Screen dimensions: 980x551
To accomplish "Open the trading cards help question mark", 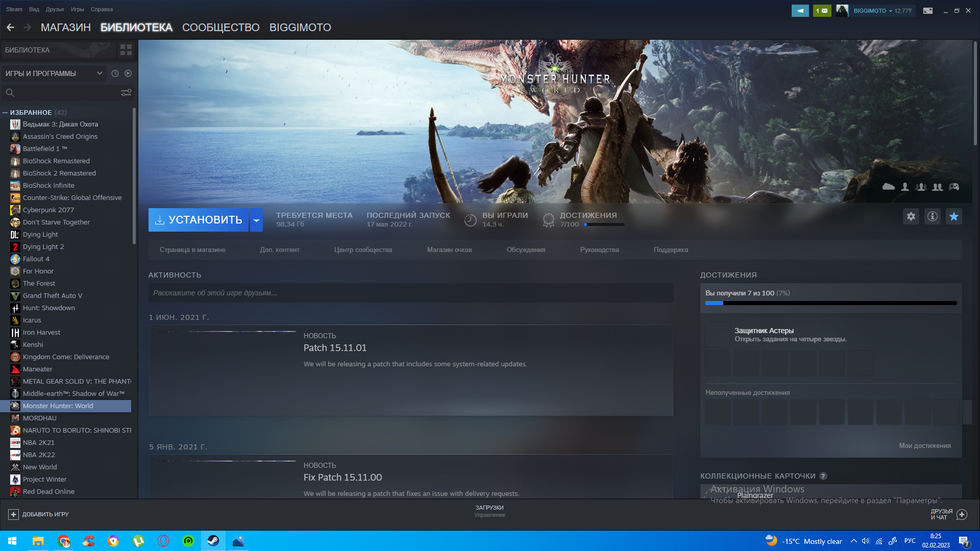I will coord(823,476).
